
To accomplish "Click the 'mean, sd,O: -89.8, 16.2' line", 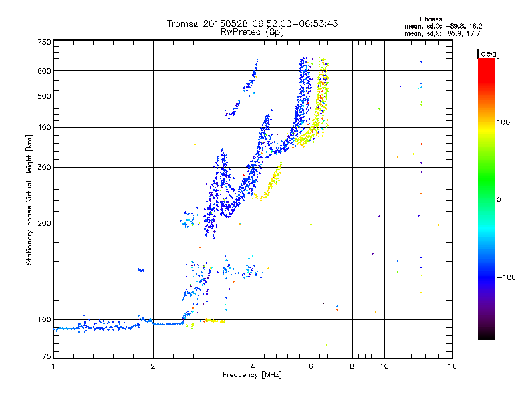I will pyautogui.click(x=443, y=26).
